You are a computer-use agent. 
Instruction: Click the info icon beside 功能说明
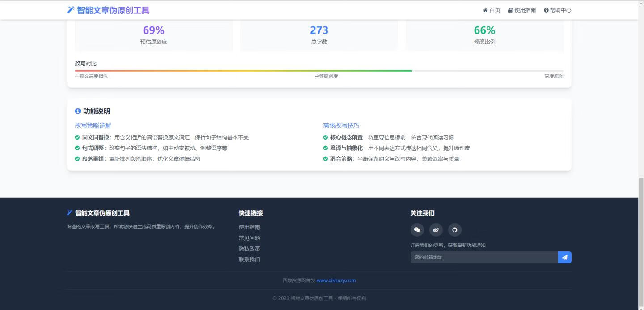[x=78, y=111]
